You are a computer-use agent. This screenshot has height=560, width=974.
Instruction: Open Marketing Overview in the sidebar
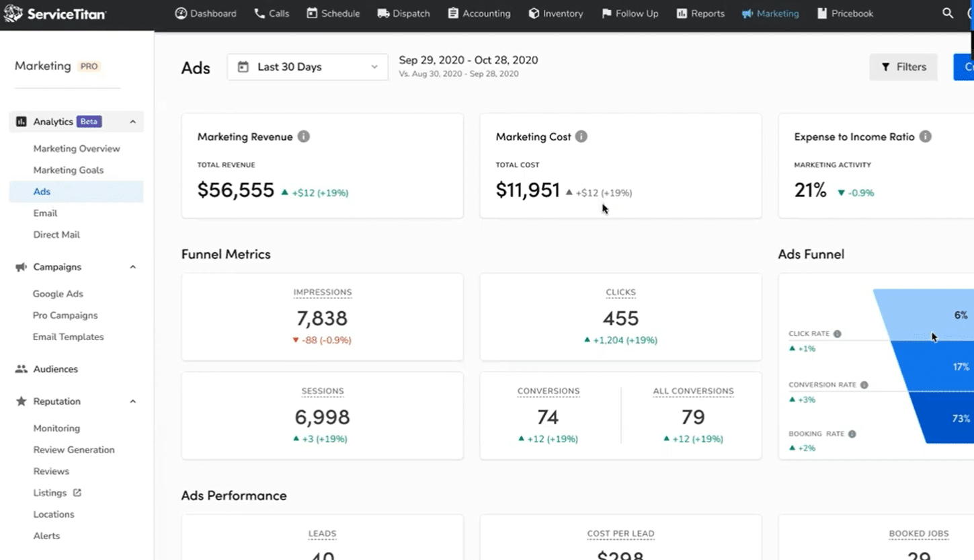77,149
